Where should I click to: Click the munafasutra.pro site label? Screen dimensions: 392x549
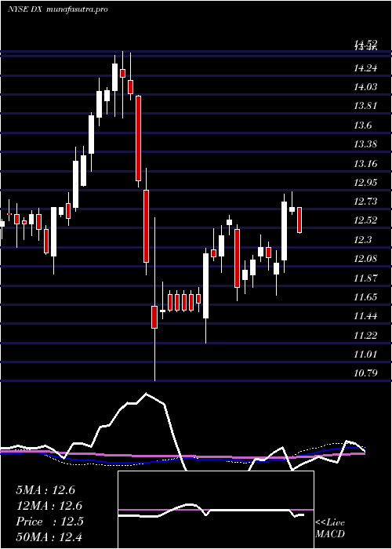pyautogui.click(x=77, y=9)
